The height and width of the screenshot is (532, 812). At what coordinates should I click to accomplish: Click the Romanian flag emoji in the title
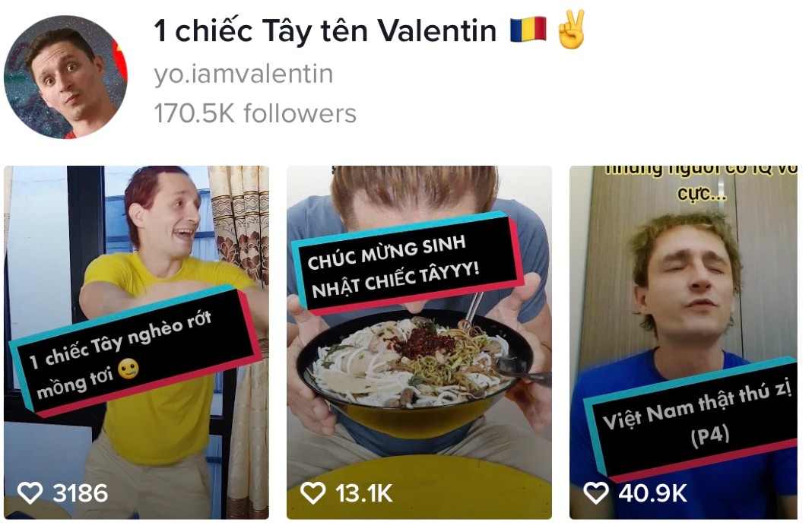[x=528, y=30]
